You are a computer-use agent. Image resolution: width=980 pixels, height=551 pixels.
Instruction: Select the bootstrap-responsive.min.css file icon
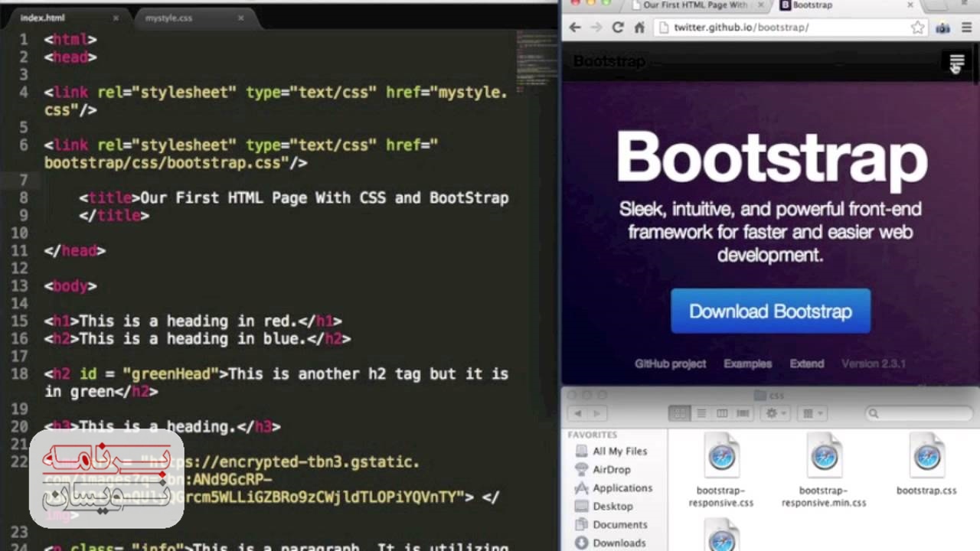(824, 457)
